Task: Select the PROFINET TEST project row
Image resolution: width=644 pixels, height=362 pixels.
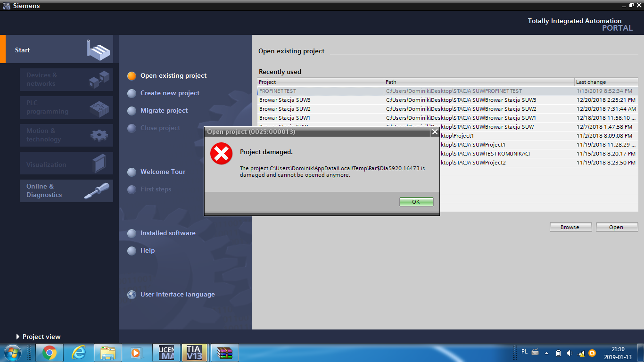Action: (x=448, y=91)
